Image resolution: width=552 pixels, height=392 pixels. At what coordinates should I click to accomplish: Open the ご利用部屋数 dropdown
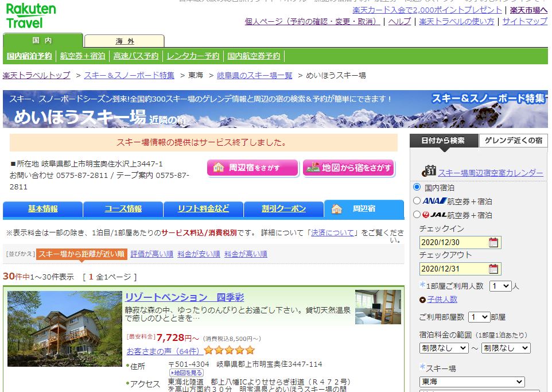coord(479,317)
